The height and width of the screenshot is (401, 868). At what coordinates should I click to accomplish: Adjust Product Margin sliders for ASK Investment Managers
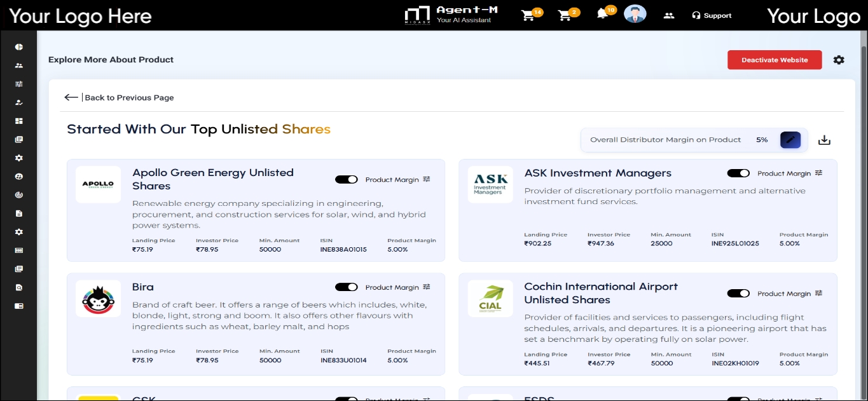pos(819,173)
